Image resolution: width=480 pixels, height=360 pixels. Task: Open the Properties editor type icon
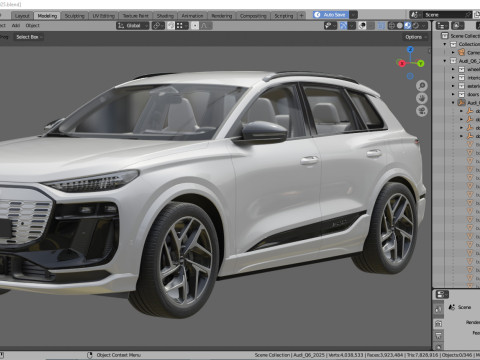pos(442,294)
